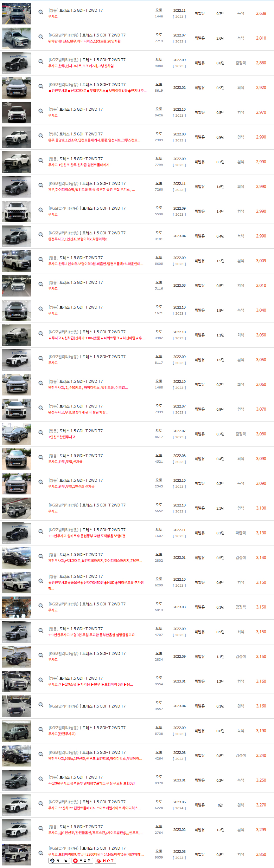Click the price 3,009

click(x=261, y=261)
